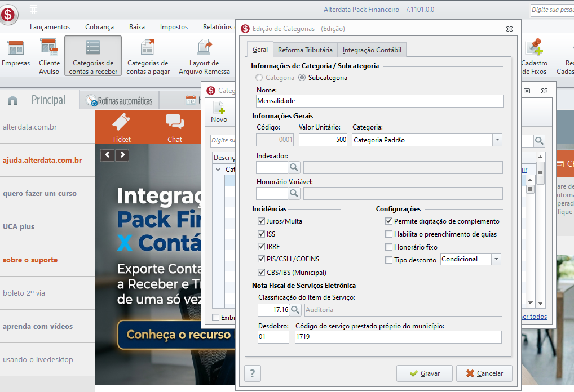This screenshot has height=392, width=574.
Task: Toggle Habilita o preenchimento de guias
Action: point(388,234)
